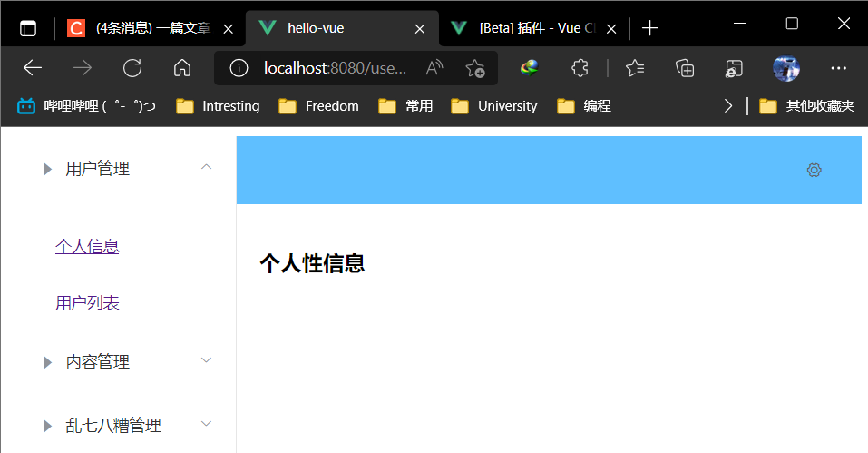Close the [Beta] 插件 Vue CLI tab
Screen dimensions: 868x453
pos(611,29)
